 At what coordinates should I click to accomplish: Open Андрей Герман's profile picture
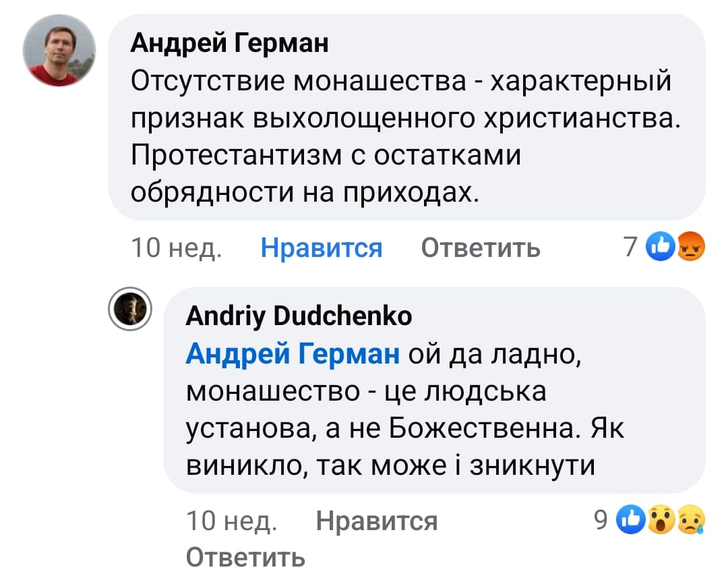[59, 50]
